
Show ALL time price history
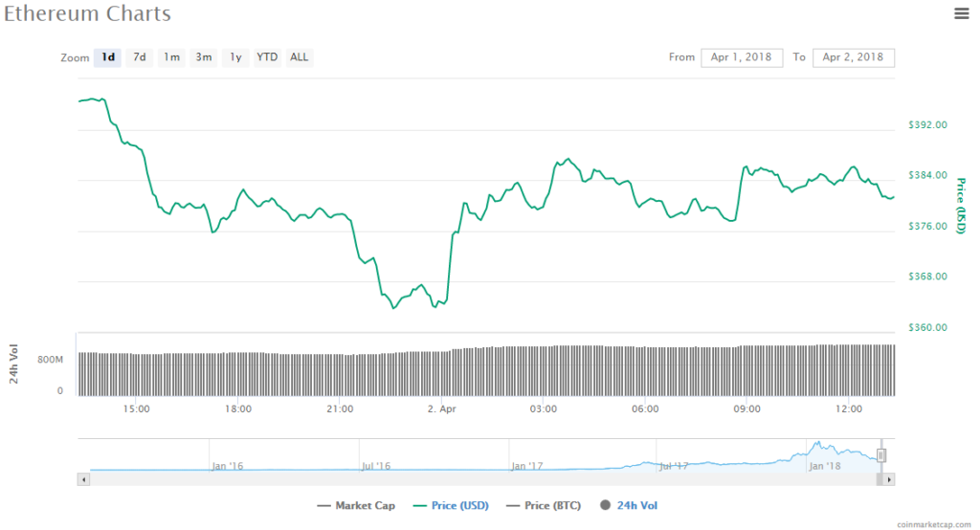(x=300, y=57)
